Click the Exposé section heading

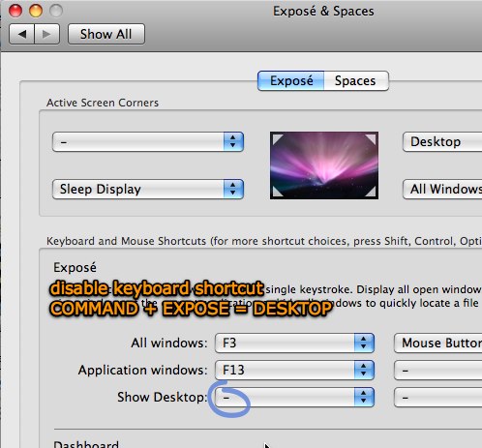click(75, 268)
